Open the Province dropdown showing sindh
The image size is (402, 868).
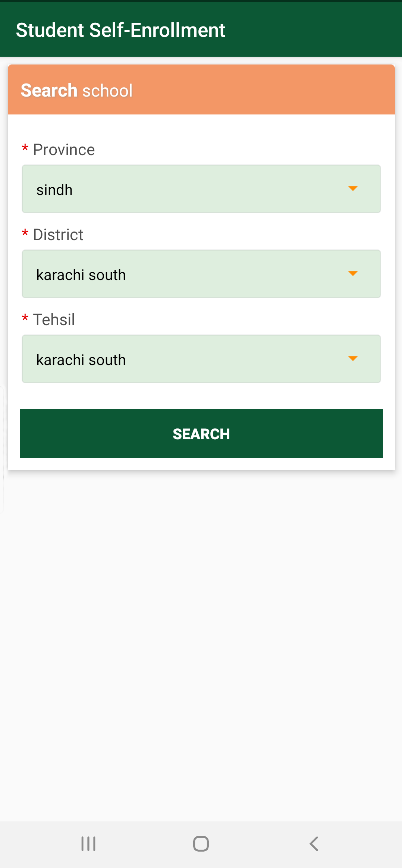click(201, 189)
